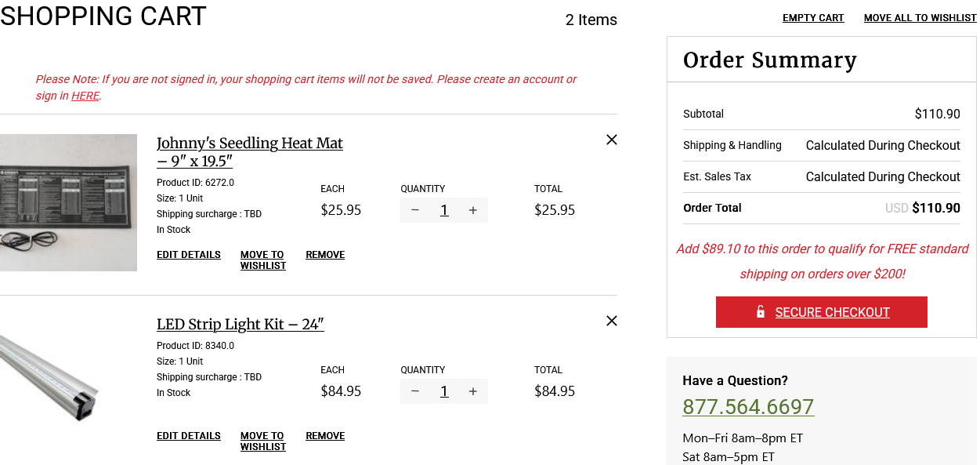
Task: Increase Heat Mat quantity with plus
Action: (473, 210)
